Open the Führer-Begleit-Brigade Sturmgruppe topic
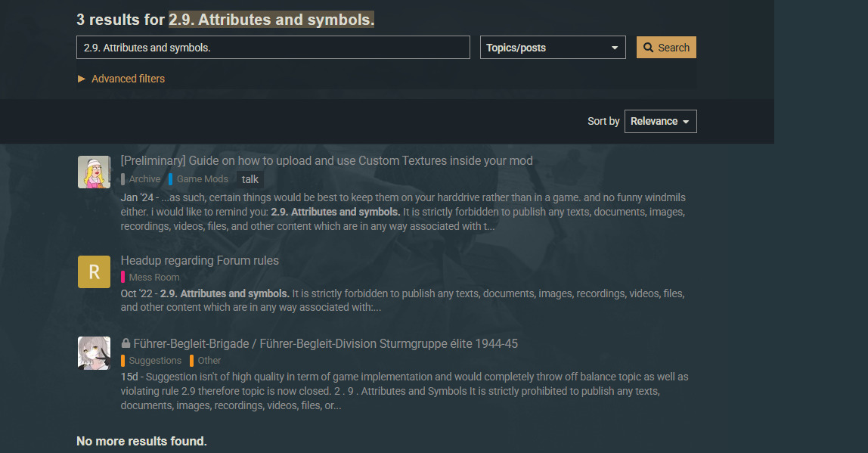The width and height of the screenshot is (868, 453). [325, 344]
